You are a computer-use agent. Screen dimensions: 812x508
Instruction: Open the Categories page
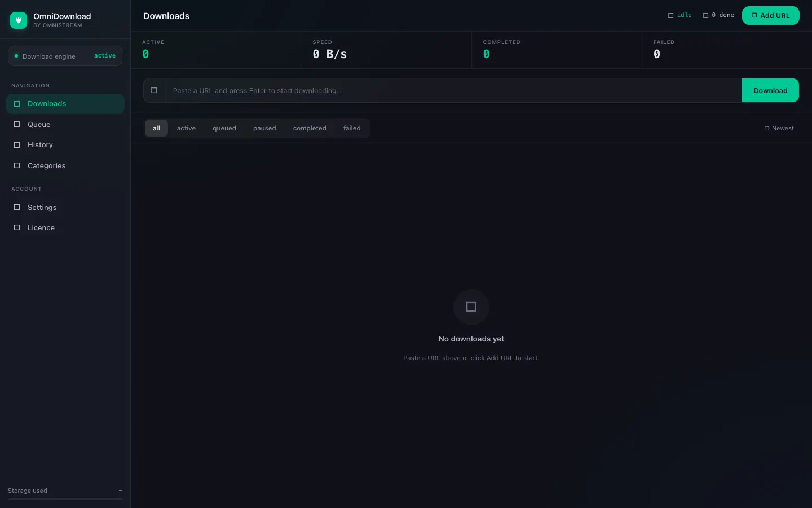click(65, 165)
